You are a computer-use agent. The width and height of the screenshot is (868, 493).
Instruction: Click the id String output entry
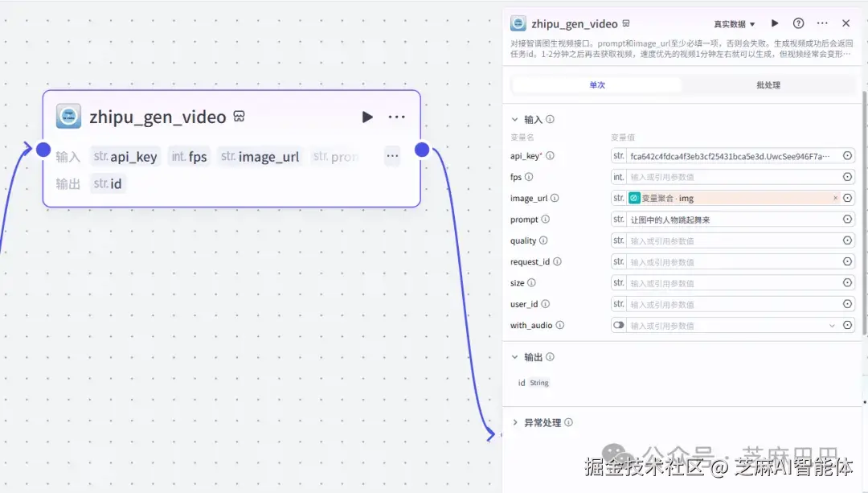click(533, 383)
